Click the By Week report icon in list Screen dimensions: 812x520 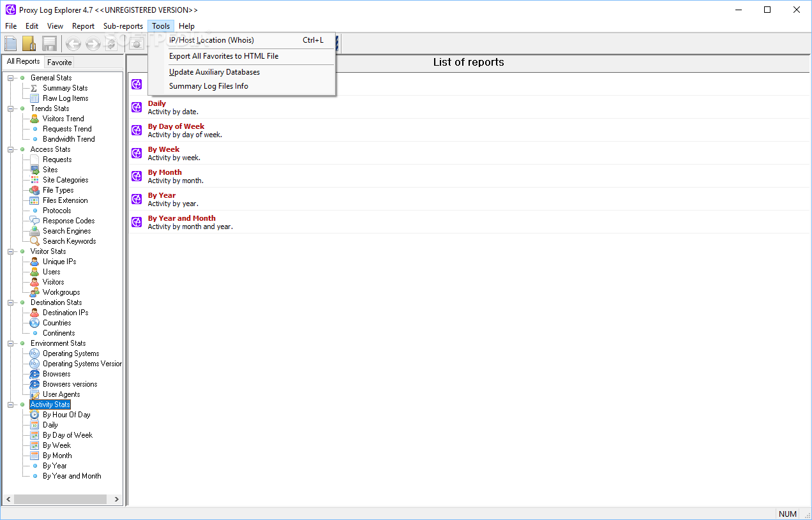click(137, 153)
